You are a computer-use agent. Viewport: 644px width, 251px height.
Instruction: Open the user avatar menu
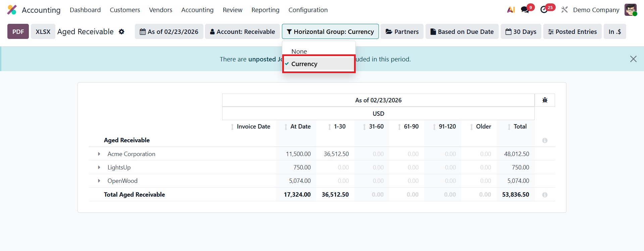click(631, 10)
